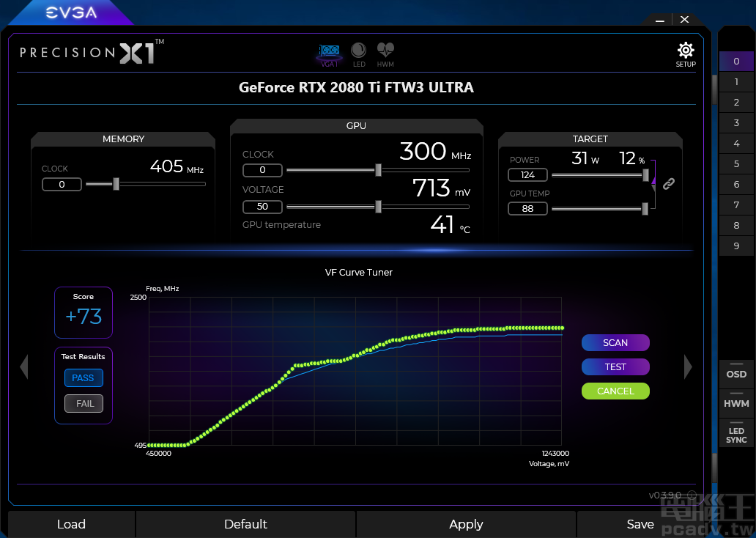
Task: Click the version info icon next to v0.3.9.0
Action: (692, 495)
